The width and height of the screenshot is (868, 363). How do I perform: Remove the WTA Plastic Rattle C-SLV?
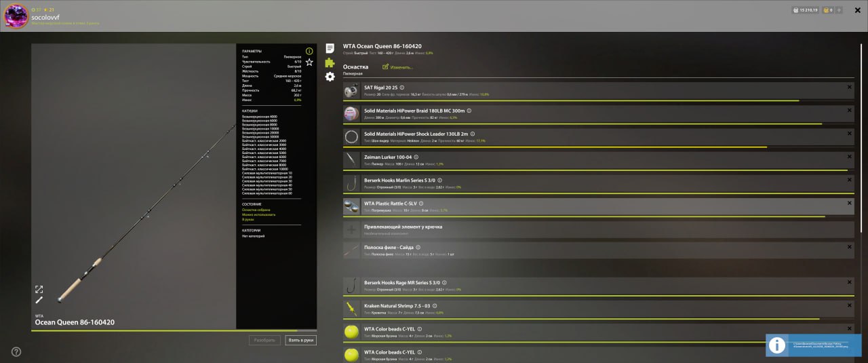[x=849, y=203]
